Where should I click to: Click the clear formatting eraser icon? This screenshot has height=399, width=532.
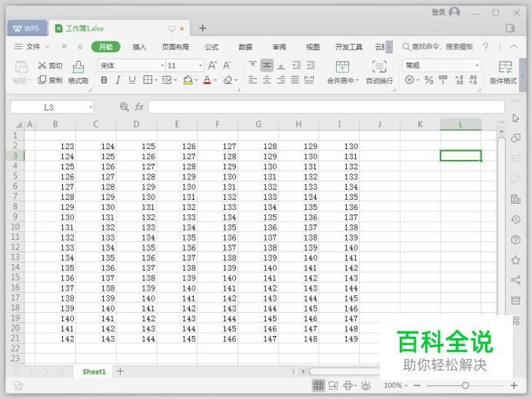click(x=228, y=80)
